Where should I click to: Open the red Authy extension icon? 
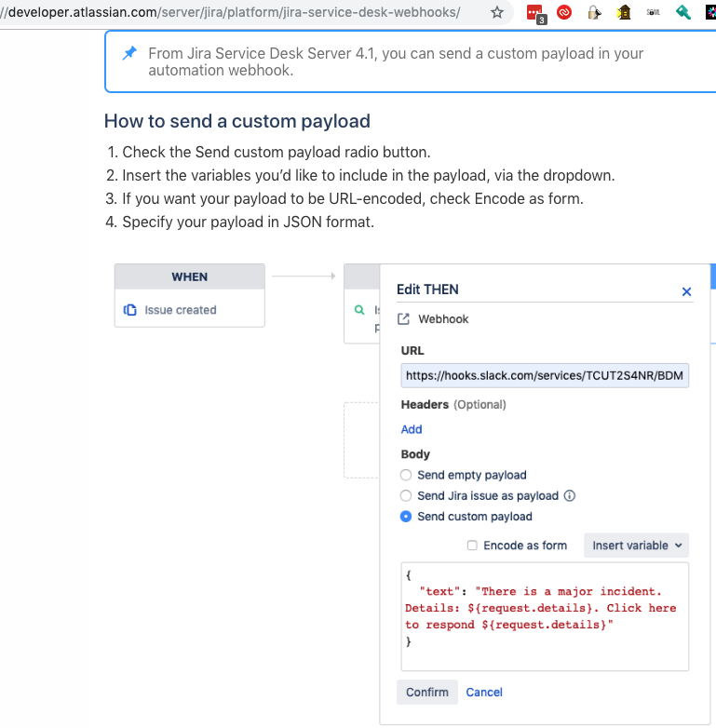click(x=564, y=12)
